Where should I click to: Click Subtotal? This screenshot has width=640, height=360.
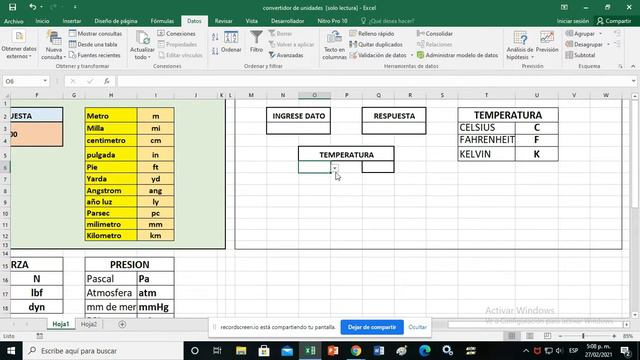[x=580, y=55]
